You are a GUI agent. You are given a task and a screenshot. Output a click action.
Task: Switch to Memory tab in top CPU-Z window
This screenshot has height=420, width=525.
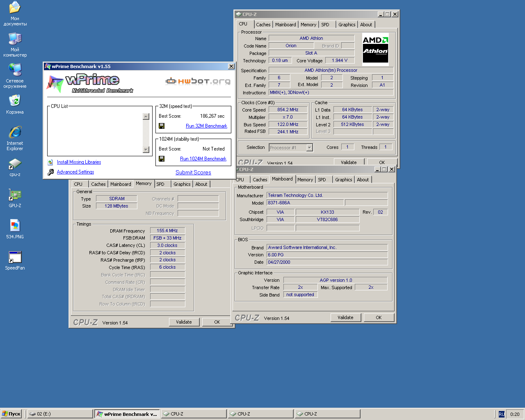tap(308, 25)
